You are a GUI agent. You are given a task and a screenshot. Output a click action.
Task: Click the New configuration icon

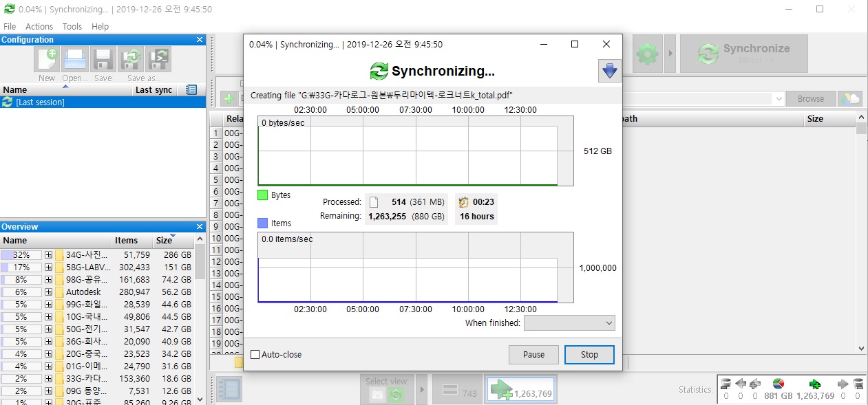tap(47, 60)
